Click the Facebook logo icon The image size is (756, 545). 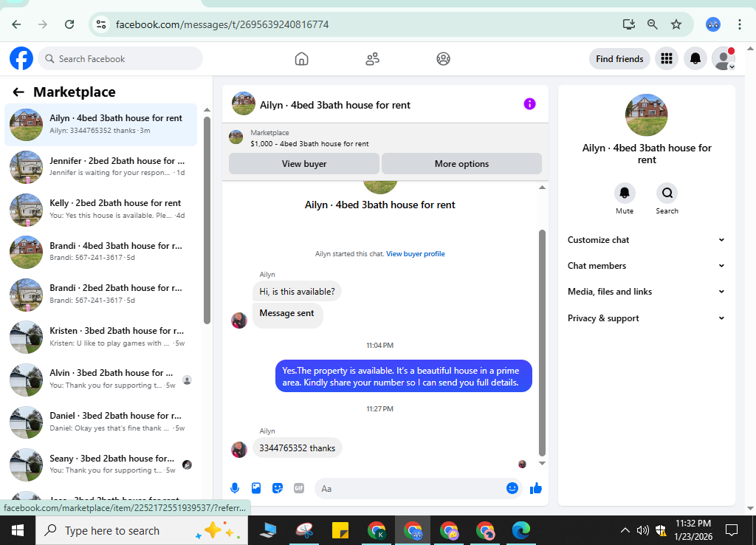[x=21, y=58]
